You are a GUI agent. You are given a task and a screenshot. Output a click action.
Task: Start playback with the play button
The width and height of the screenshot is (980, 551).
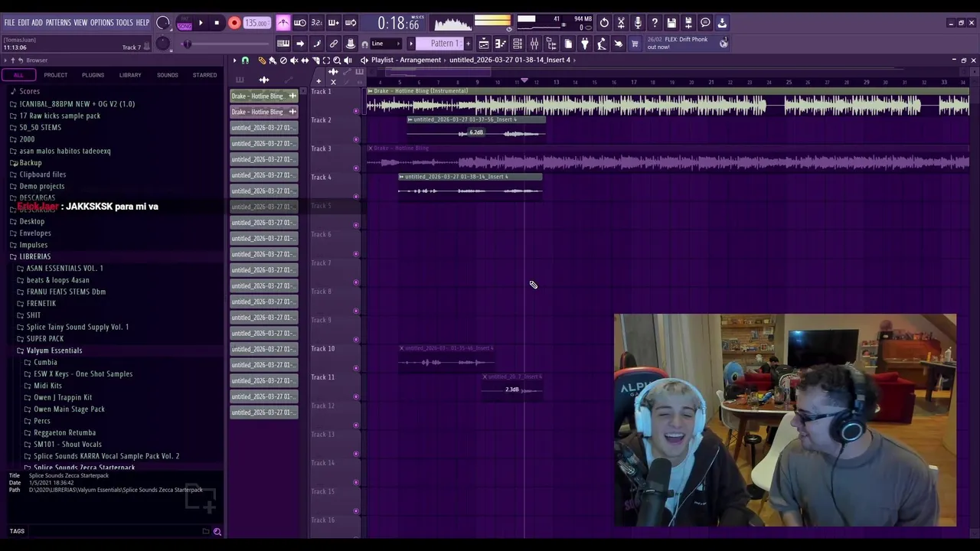click(201, 23)
